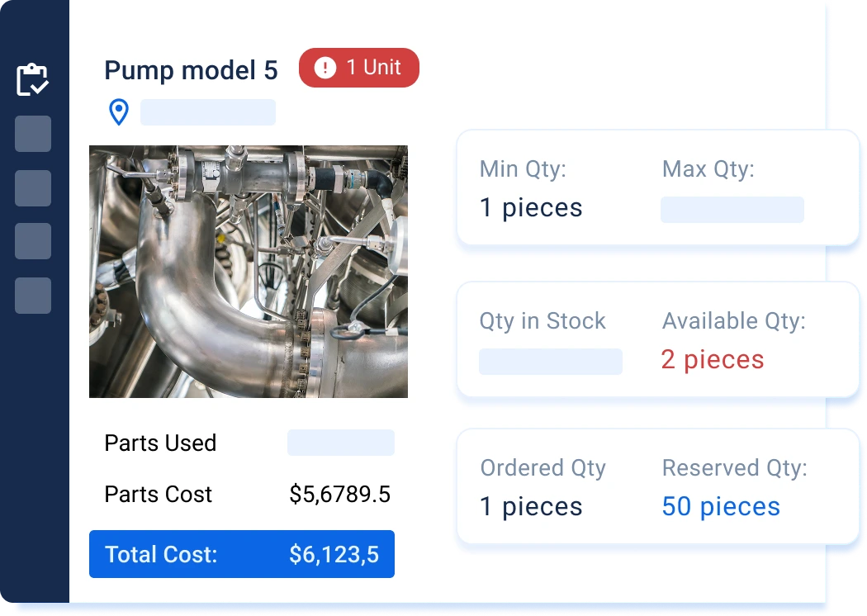Image resolution: width=867 pixels, height=616 pixels.
Task: Click the red 2 pieces available quantity
Action: point(713,360)
